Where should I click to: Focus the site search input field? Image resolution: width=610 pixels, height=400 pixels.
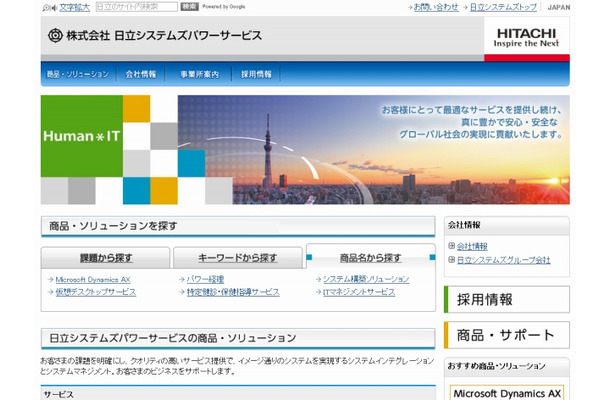(x=137, y=7)
